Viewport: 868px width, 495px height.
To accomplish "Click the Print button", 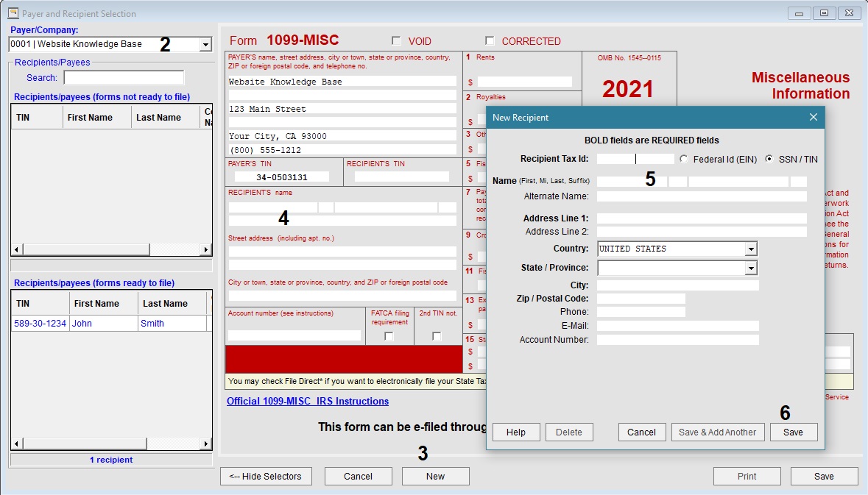I will [747, 476].
